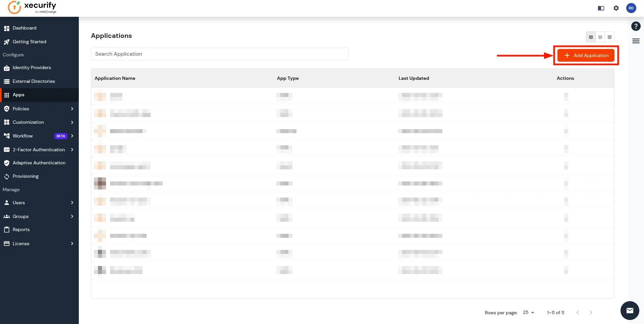The image size is (644, 324).
Task: Select the Provisioning sync icon
Action: tap(7, 176)
